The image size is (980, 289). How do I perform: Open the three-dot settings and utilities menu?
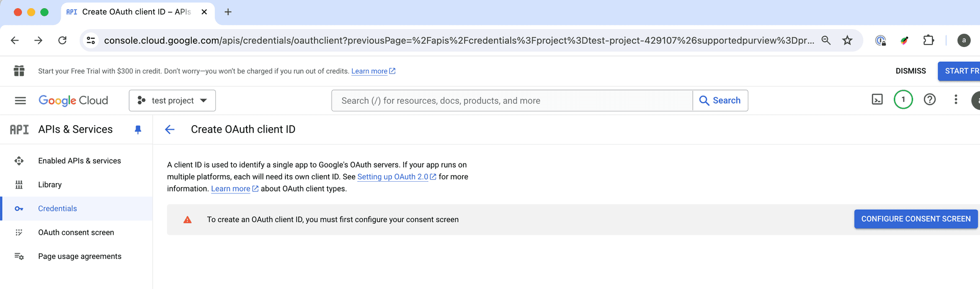point(955,100)
